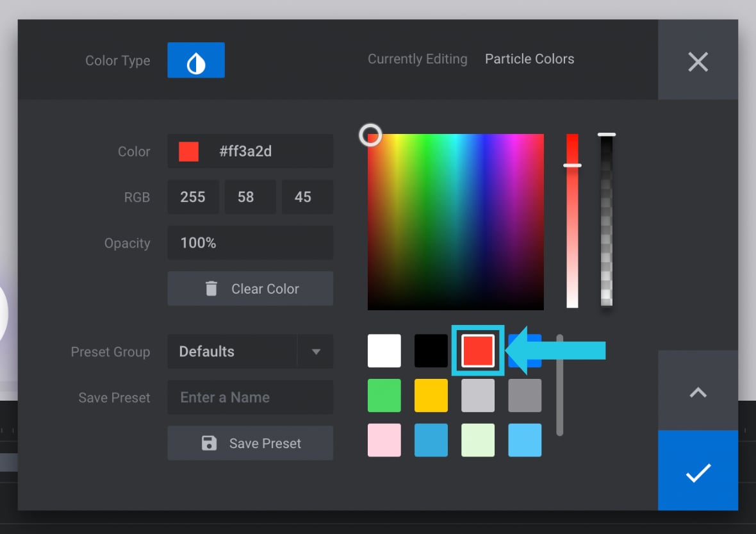
Task: Click the Opacity 100% field
Action: click(251, 242)
